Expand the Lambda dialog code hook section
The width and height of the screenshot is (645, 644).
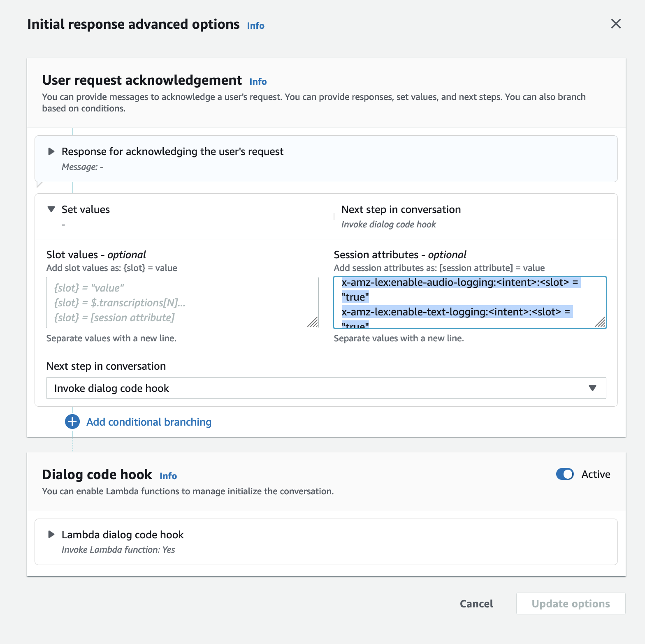click(x=51, y=535)
